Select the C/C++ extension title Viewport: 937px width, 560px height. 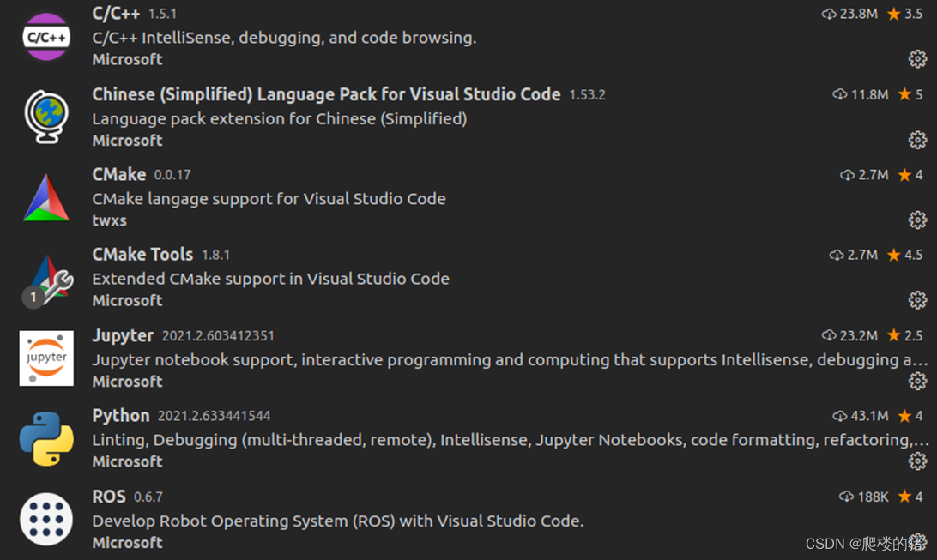click(x=116, y=14)
